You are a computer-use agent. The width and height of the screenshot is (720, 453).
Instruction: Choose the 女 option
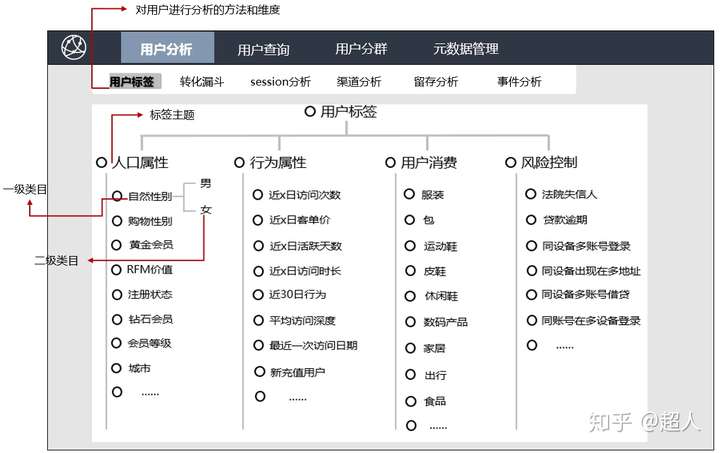tap(205, 210)
